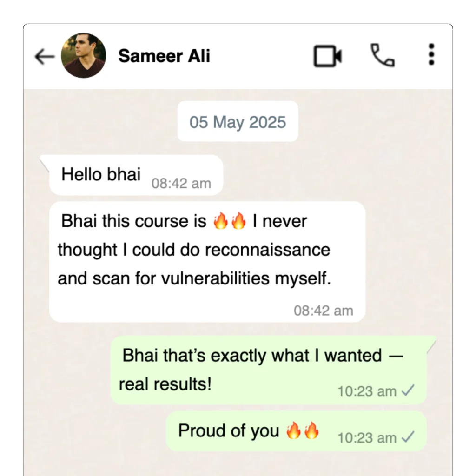Click the fire emojis after Proud of you

click(x=302, y=430)
